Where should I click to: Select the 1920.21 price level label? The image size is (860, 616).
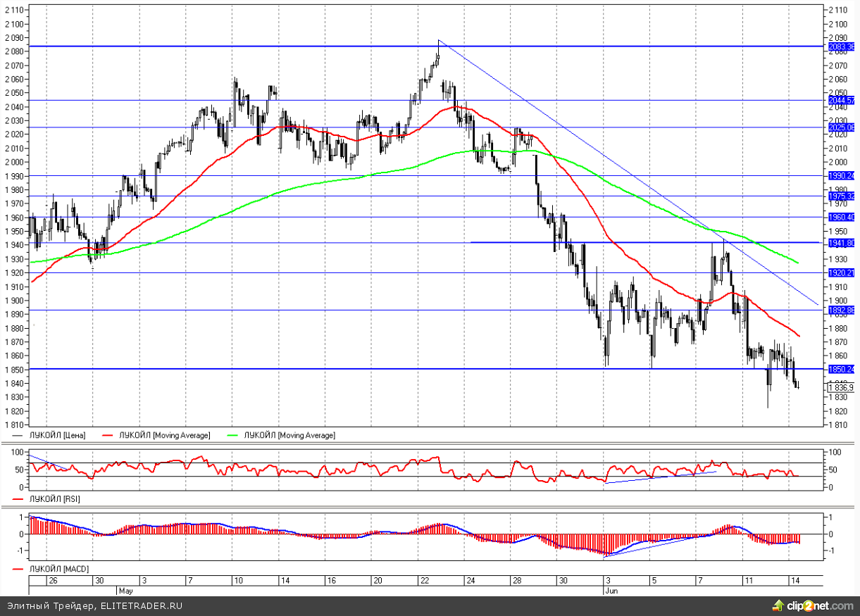pyautogui.click(x=841, y=273)
